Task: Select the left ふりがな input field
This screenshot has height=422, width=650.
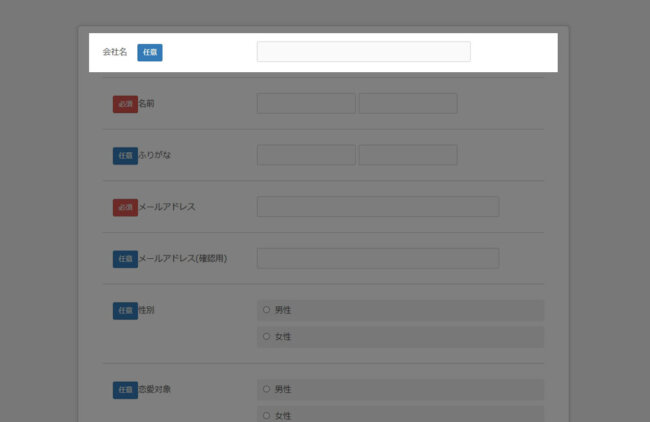Action: [306, 155]
